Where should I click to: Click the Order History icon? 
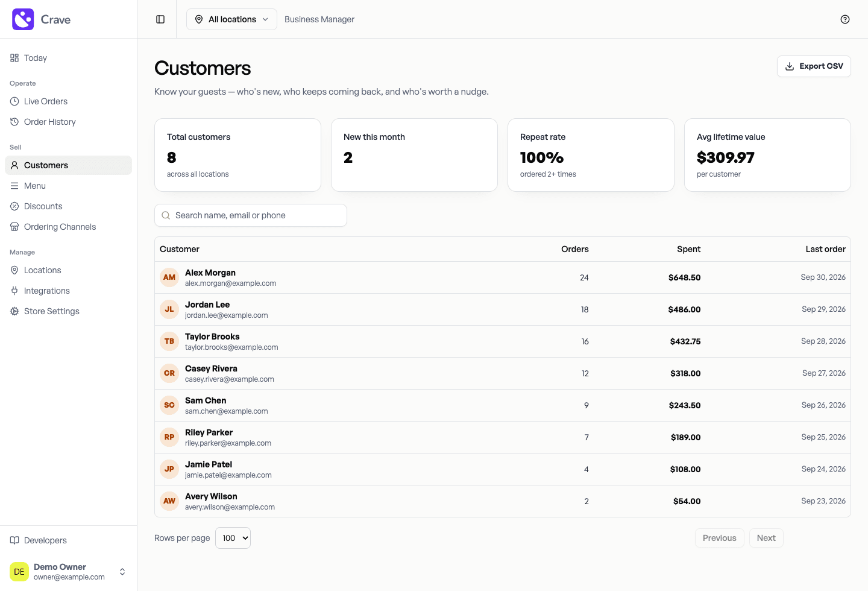tap(14, 122)
